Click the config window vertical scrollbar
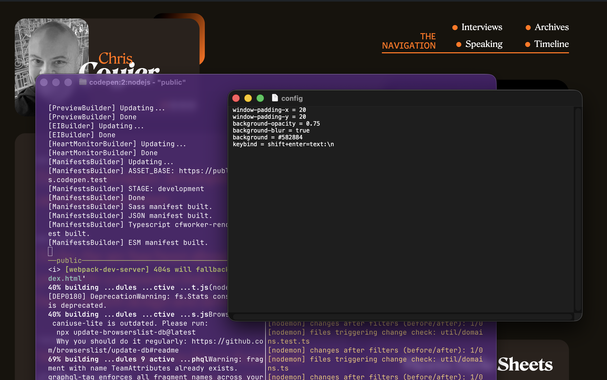 pos(578,209)
